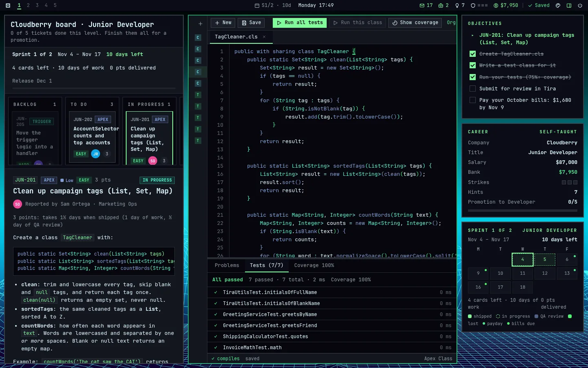Toggle the Run your tests objective checkbox
This screenshot has width=588, height=368.
coord(472,77)
